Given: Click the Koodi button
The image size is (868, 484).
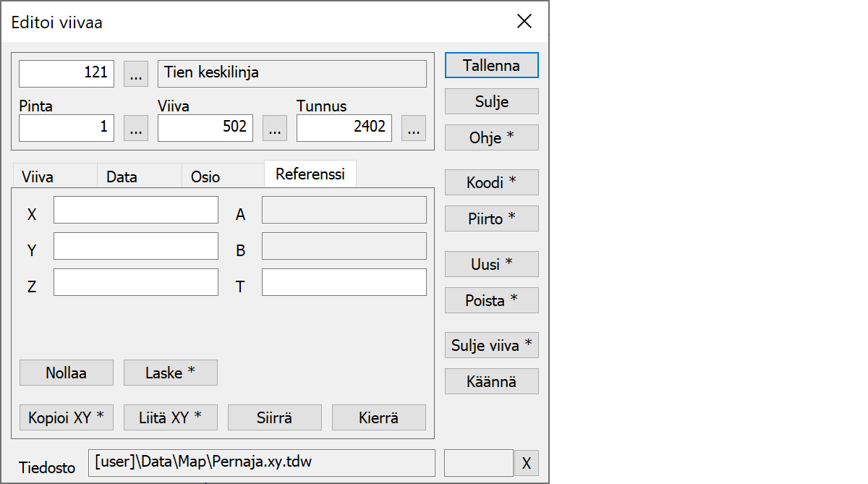Looking at the screenshot, I should pyautogui.click(x=492, y=182).
